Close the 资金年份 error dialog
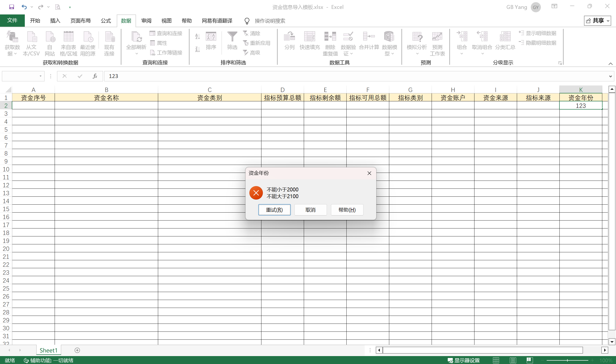This screenshot has height=364, width=616. pyautogui.click(x=369, y=173)
